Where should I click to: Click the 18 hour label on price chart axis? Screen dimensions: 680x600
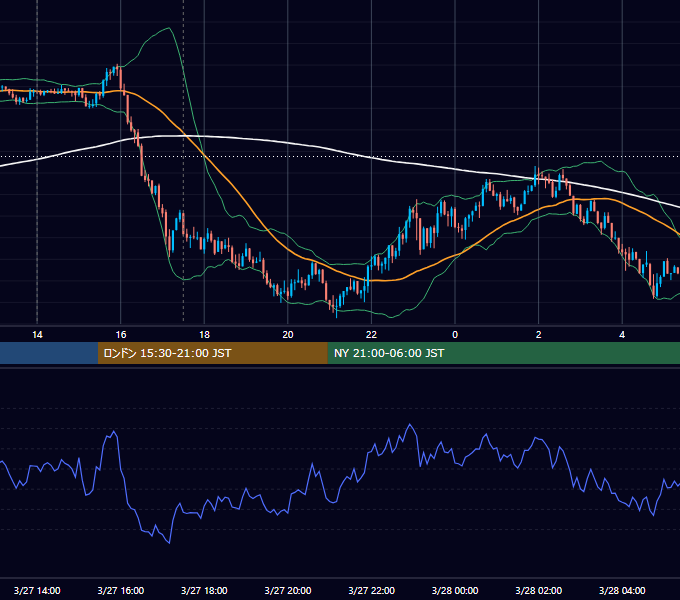click(x=204, y=335)
